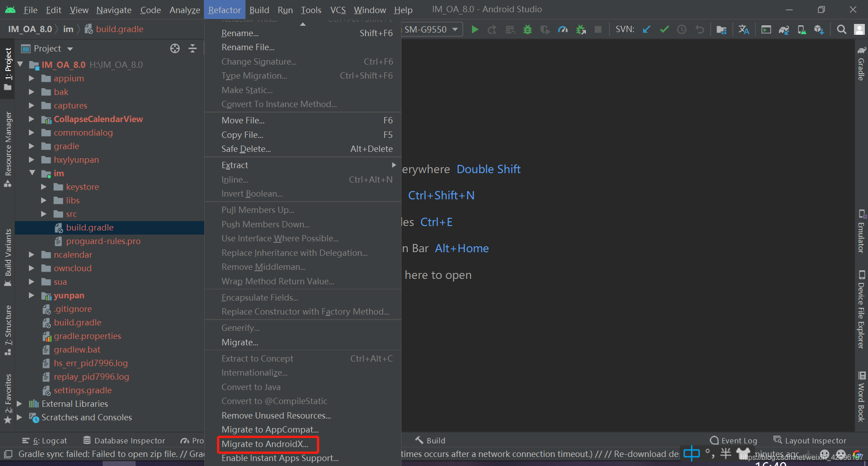Collapse all in Project panel
868x466 pixels.
193,48
